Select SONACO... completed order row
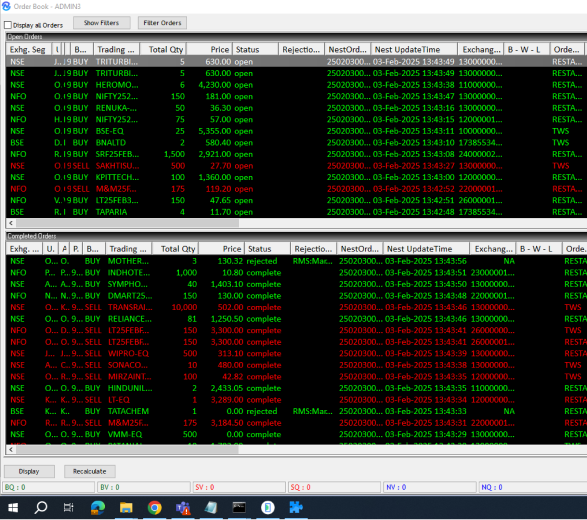587x520 pixels. click(296, 365)
